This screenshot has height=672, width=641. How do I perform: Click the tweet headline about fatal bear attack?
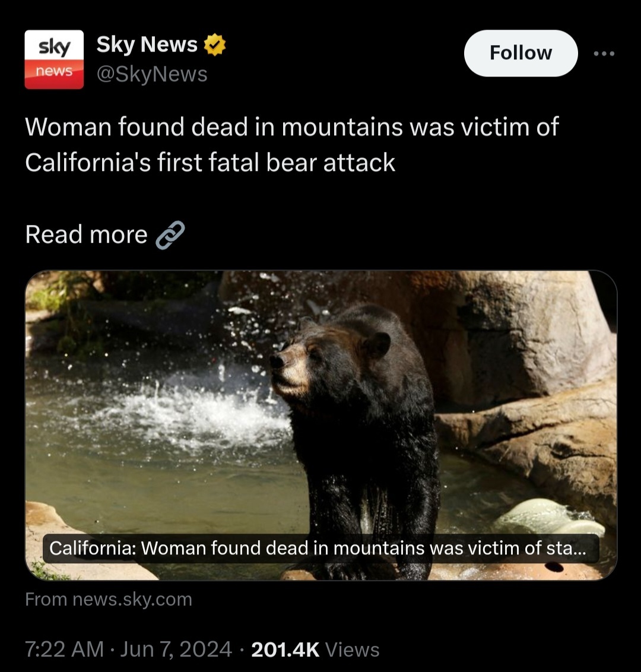tap(291, 144)
